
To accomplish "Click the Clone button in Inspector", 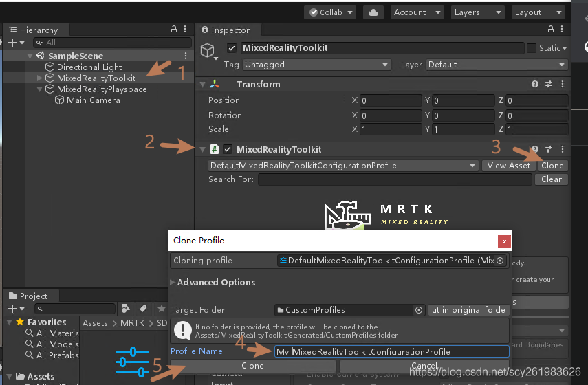I will click(x=552, y=166).
